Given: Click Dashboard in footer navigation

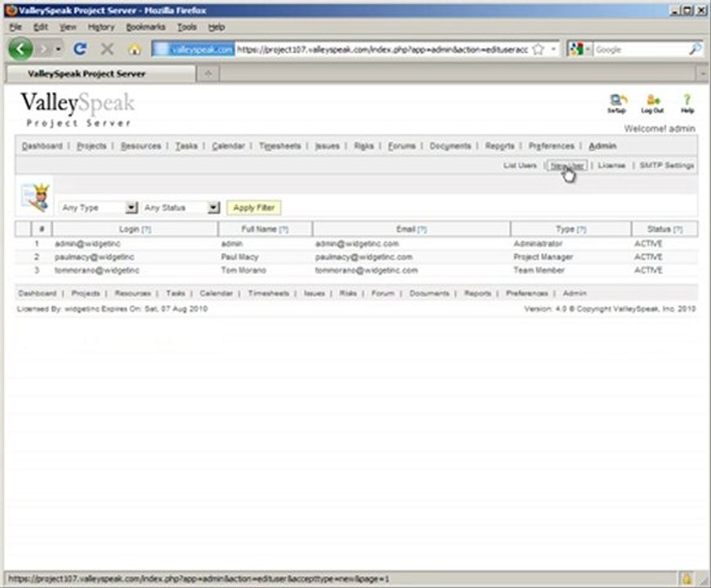Looking at the screenshot, I should tap(37, 293).
